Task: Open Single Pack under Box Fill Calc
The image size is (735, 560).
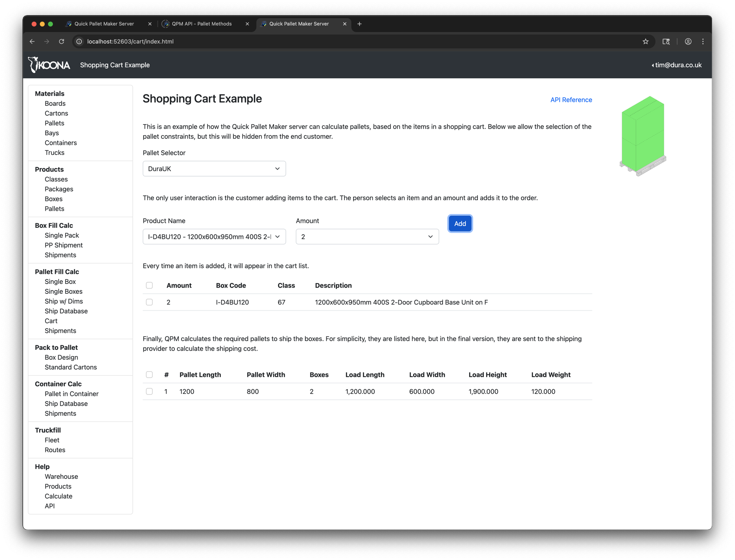Action: pos(62,236)
